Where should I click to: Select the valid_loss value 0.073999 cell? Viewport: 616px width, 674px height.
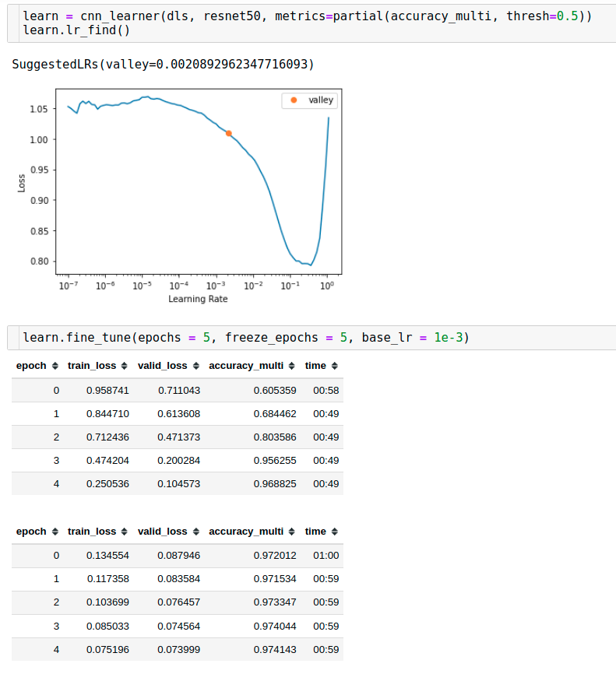178,650
